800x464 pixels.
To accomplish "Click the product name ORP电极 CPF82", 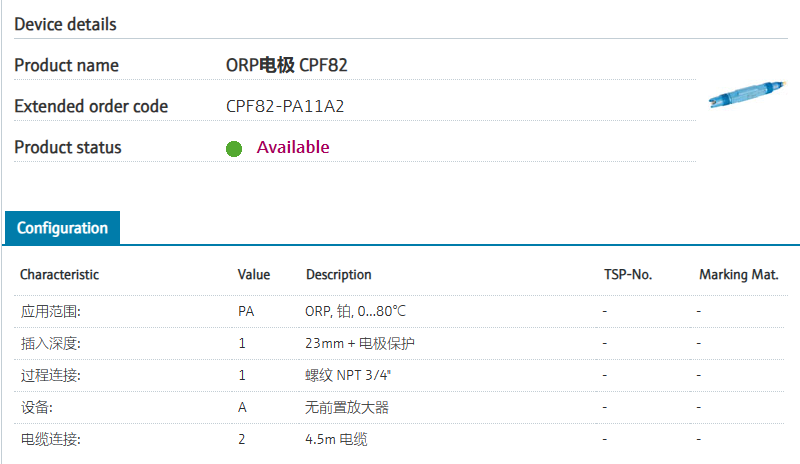I will (x=286, y=65).
